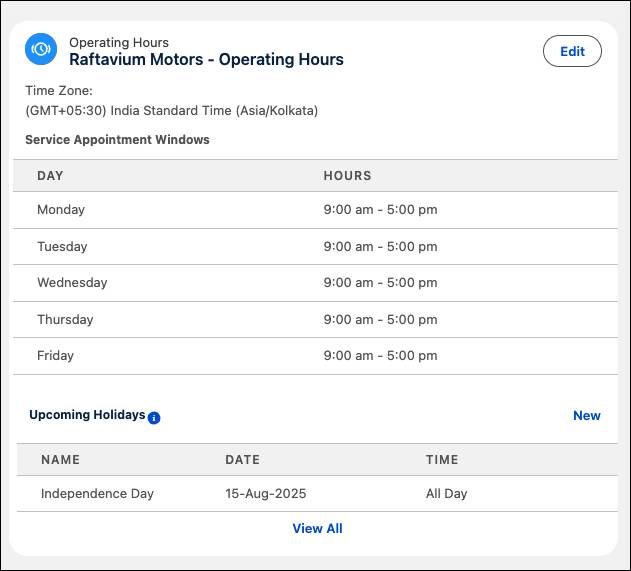Viewport: 631px width, 571px height.
Task: Click the blue Operating Hours clock icon
Action: [x=41, y=49]
